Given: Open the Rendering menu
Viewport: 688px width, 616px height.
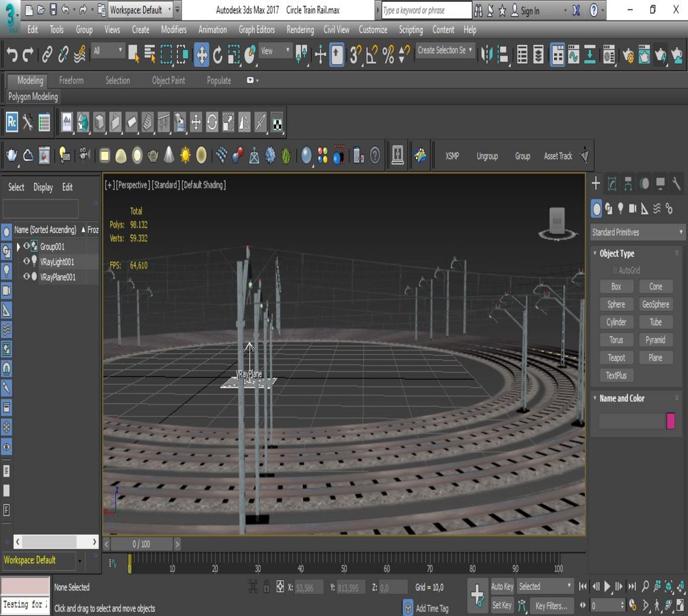Looking at the screenshot, I should pos(300,30).
